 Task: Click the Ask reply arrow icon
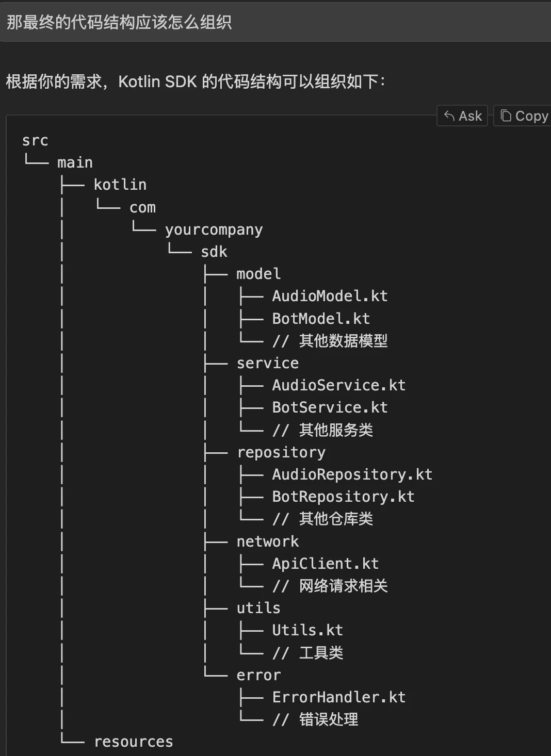(x=449, y=116)
